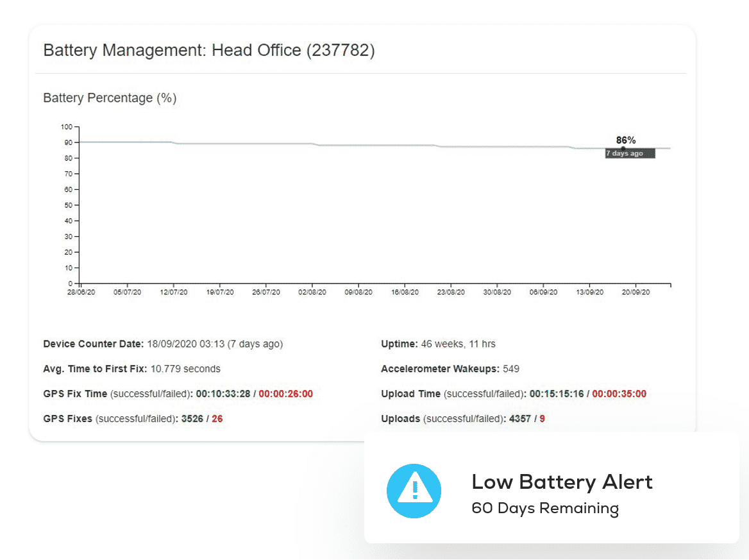Viewport: 749px width, 560px height.
Task: Click the Uptime 46 weeks value
Action: pos(458,344)
